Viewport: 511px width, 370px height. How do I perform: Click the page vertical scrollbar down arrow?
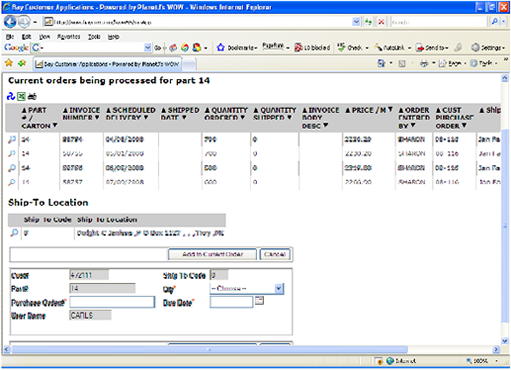[x=505, y=341]
